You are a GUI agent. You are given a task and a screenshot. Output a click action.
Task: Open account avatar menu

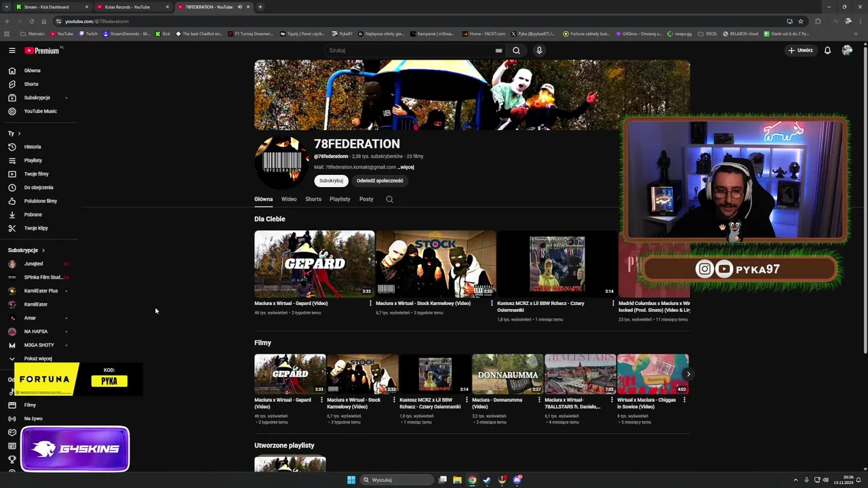847,50
